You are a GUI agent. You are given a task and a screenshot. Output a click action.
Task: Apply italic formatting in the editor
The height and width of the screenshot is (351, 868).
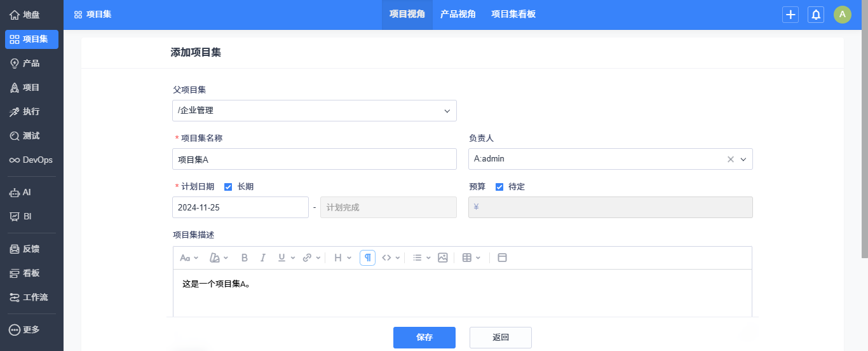pos(262,258)
